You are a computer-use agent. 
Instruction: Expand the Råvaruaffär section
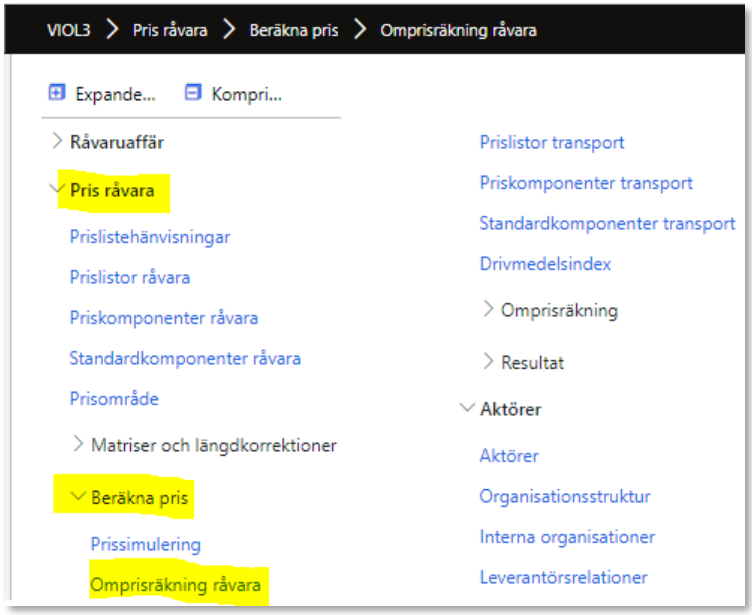pos(57,142)
